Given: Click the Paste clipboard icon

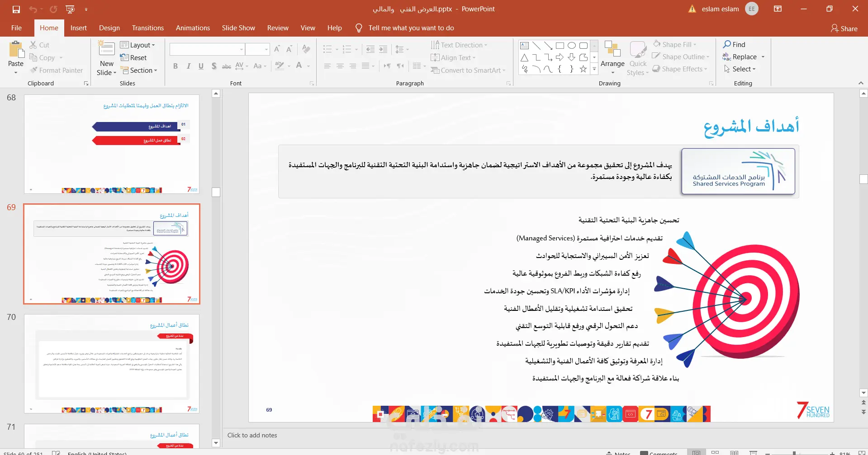Looking at the screenshot, I should coord(16,50).
